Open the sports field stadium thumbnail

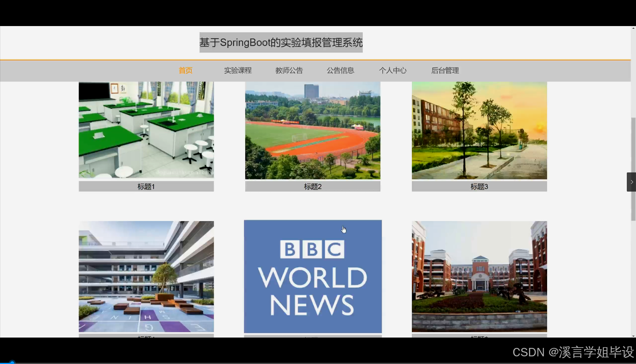point(313,131)
